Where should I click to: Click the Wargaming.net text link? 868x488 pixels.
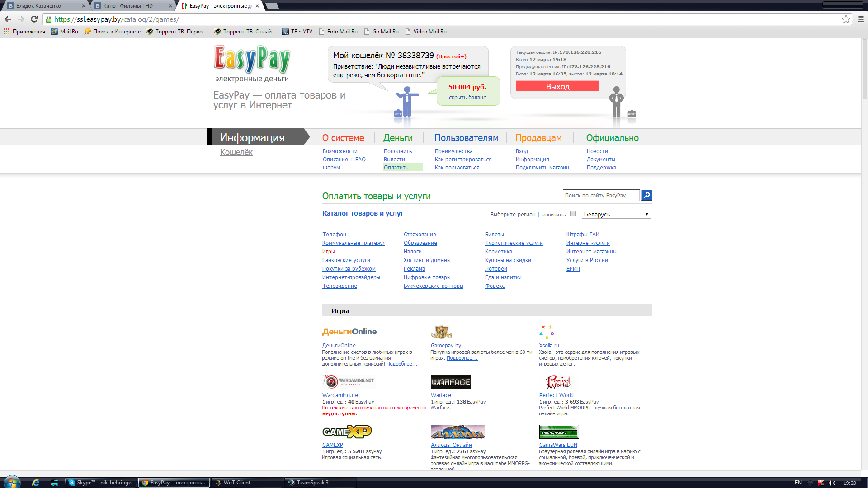tap(341, 395)
